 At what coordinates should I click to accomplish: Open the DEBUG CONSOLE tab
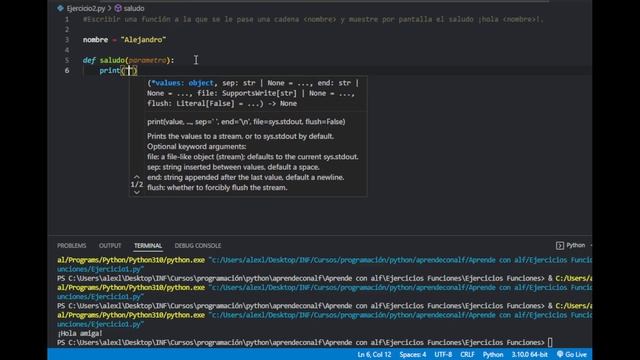click(198, 245)
